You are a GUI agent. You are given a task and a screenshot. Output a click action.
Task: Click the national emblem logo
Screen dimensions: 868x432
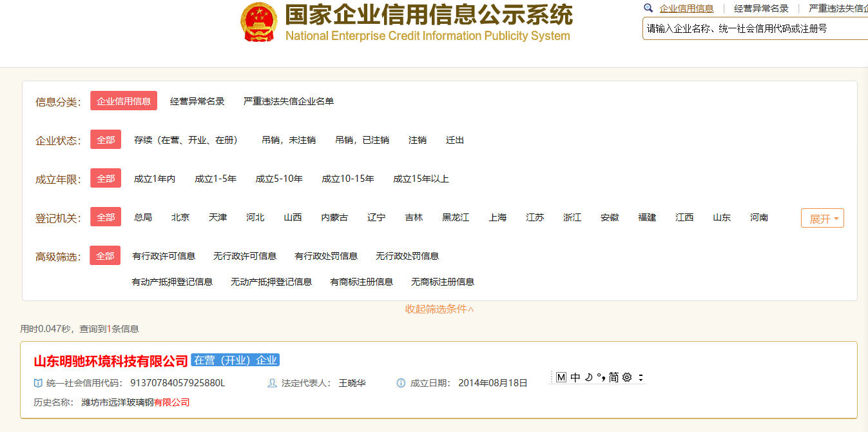[x=259, y=22]
